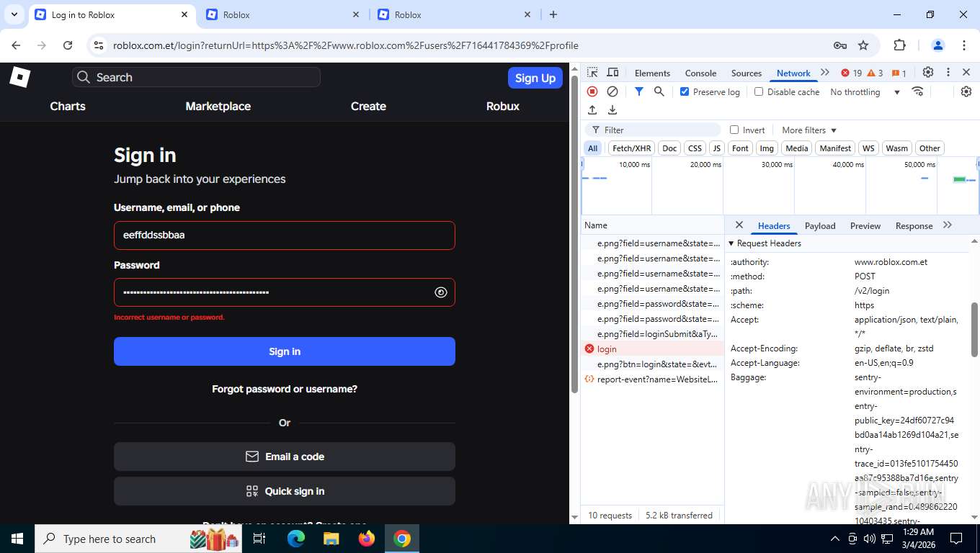The image size is (980, 553).
Task: Click Forgot password or username link
Action: pyautogui.click(x=285, y=389)
